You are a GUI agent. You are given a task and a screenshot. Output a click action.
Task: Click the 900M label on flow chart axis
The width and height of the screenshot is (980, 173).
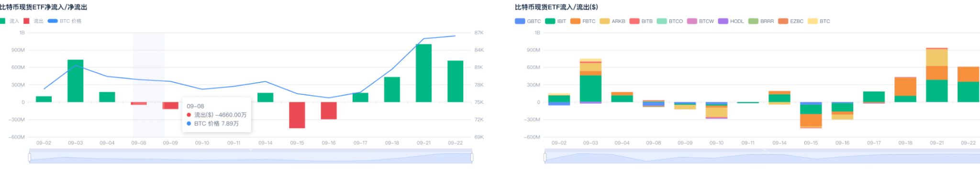[533, 50]
